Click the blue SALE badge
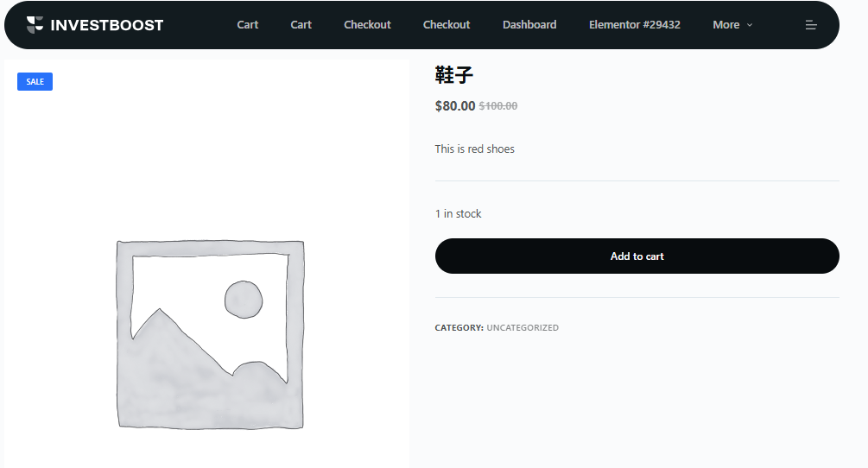Screen dimensions: 868x468 click(x=35, y=82)
